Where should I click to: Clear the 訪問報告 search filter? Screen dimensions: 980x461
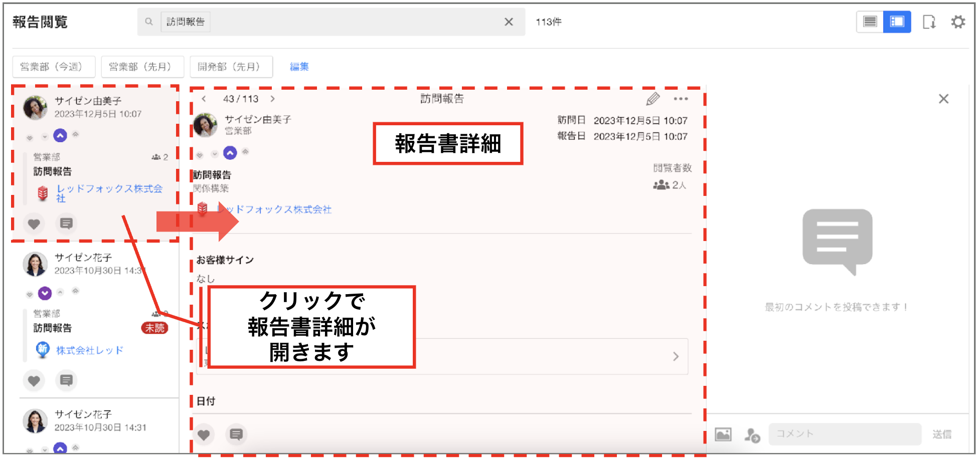point(509,22)
